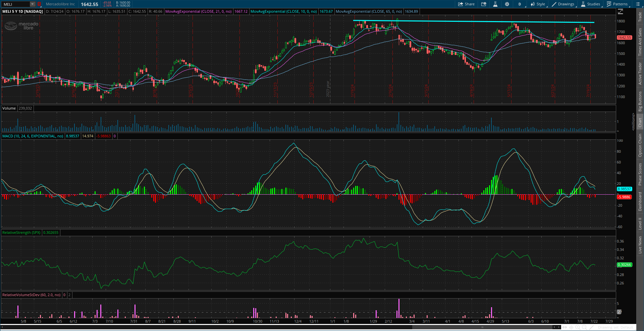The width and height of the screenshot is (644, 331).
Task: Open the Option Chain sidebar tab
Action: pos(640,145)
